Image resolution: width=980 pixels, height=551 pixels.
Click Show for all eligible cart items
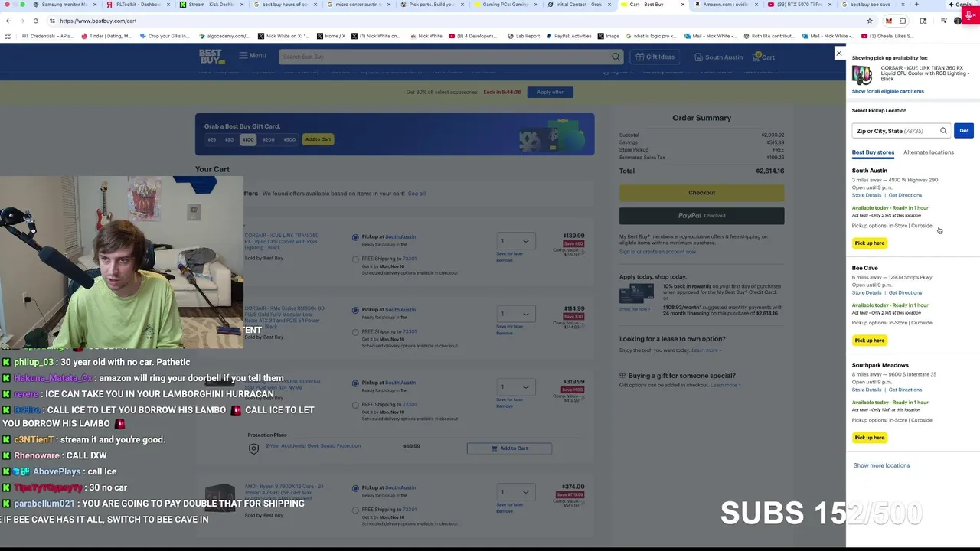(x=888, y=91)
